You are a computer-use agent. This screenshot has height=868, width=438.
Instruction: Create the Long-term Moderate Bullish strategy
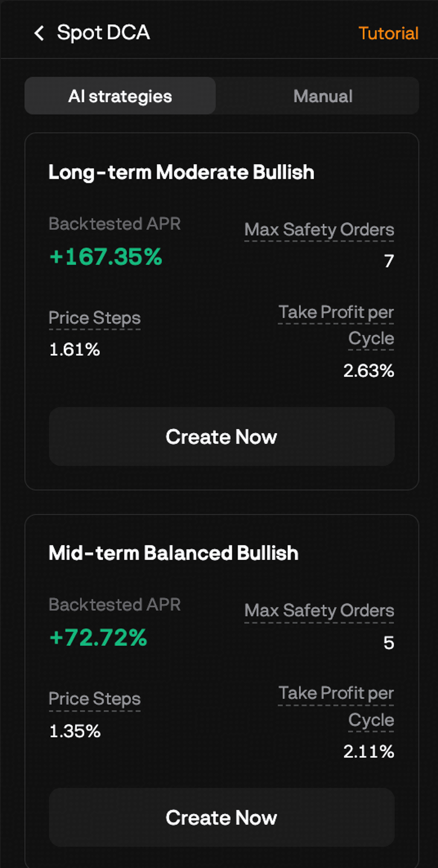point(222,436)
